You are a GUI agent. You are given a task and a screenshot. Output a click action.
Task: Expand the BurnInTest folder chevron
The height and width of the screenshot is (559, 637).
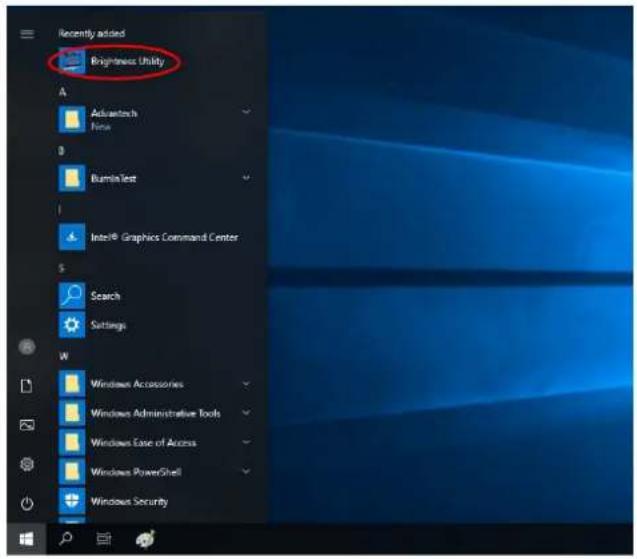(246, 178)
